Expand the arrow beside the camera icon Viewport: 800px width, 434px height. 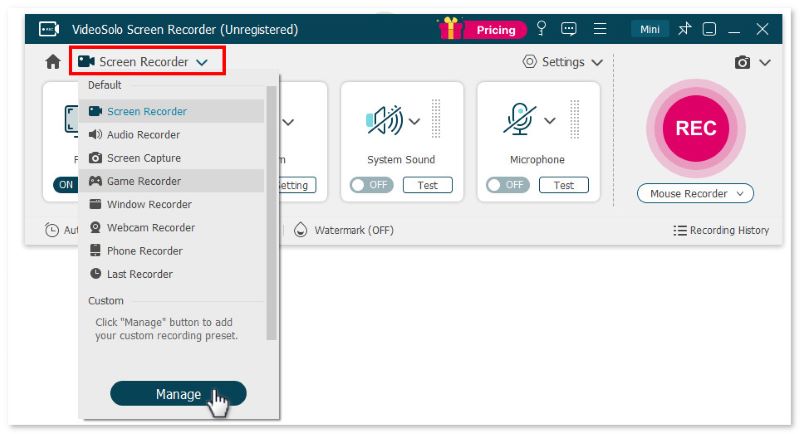click(764, 62)
